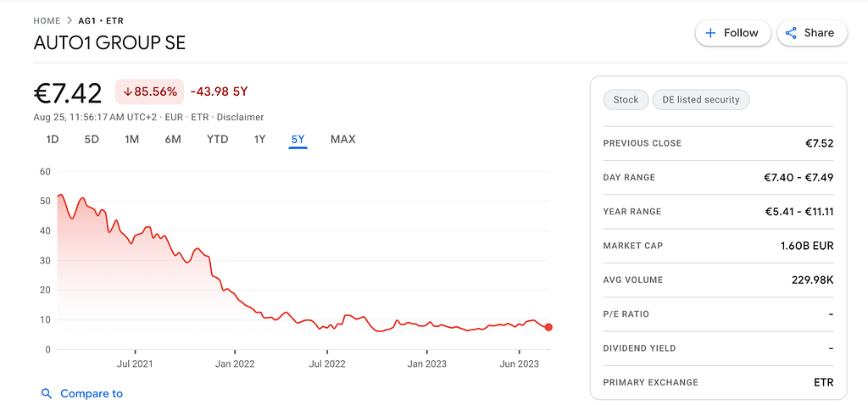
Task: Click the Jan 2022 axis label
Action: 236,364
